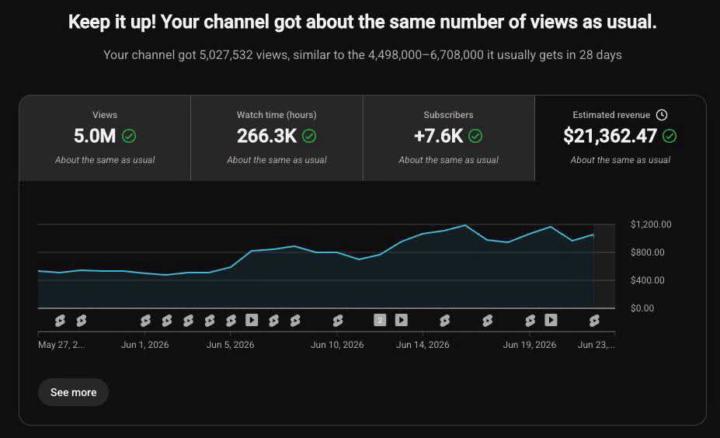Screen dimensions: 720x438
Task: Click the second Shorts marker after May 27
Action: pyautogui.click(x=81, y=320)
